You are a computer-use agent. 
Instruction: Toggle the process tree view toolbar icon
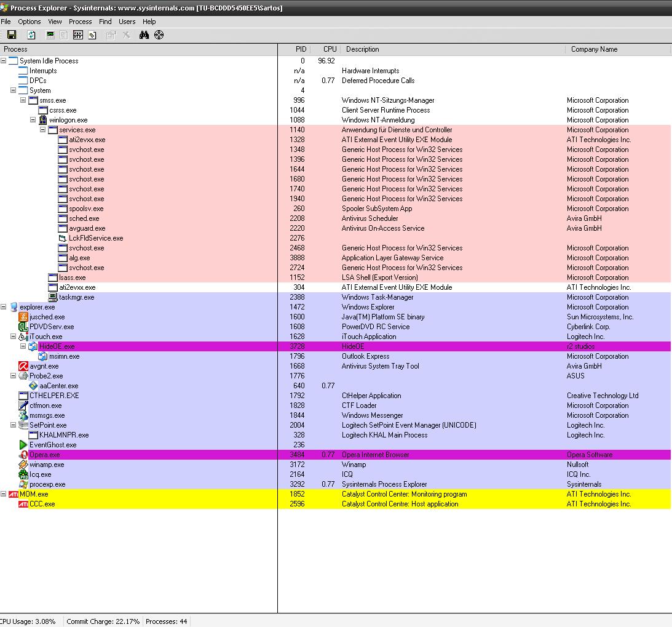[64, 34]
